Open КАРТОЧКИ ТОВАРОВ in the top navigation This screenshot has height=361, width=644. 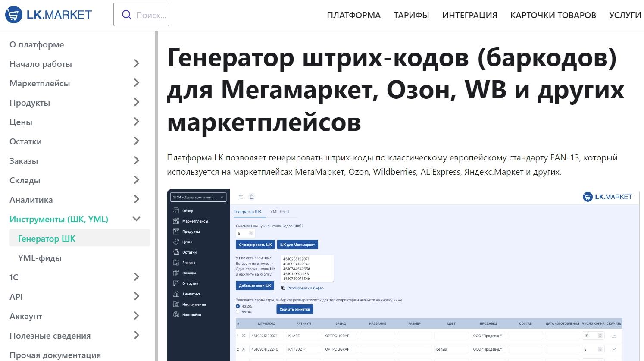(553, 15)
